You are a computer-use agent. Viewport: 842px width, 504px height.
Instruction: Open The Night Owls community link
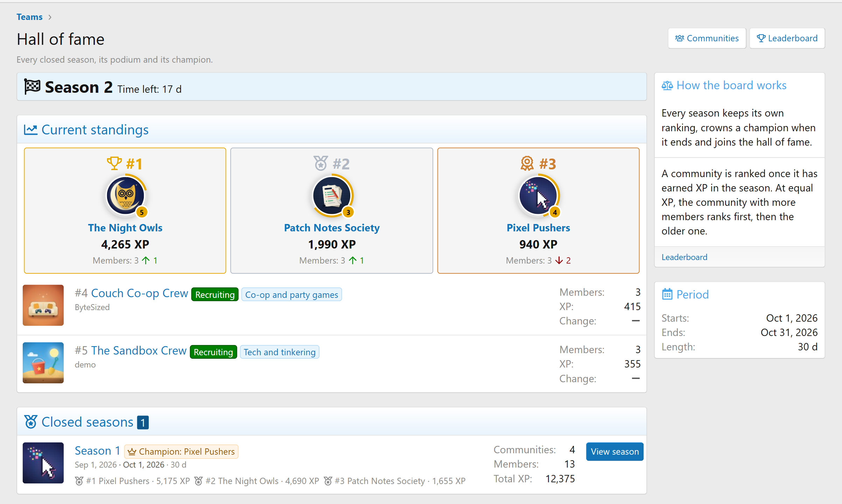coord(125,228)
